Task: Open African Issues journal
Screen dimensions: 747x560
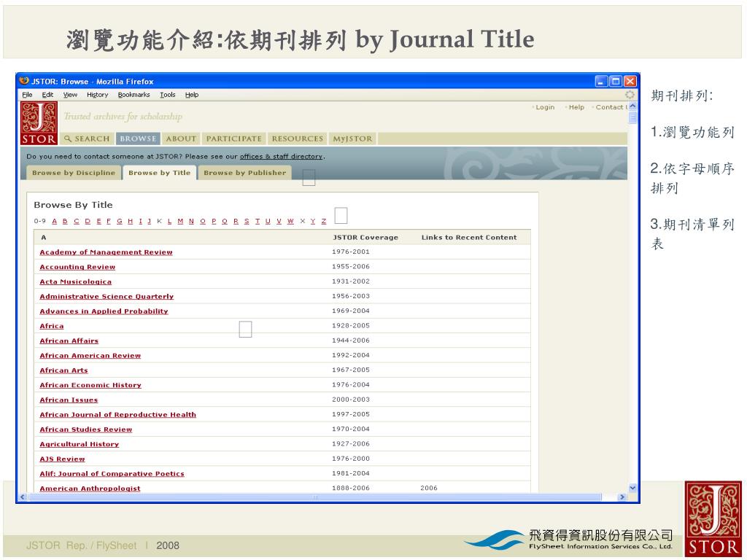Action: tap(69, 400)
